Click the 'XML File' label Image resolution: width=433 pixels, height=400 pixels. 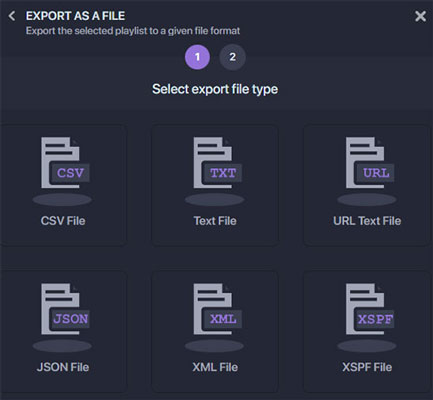[215, 367]
